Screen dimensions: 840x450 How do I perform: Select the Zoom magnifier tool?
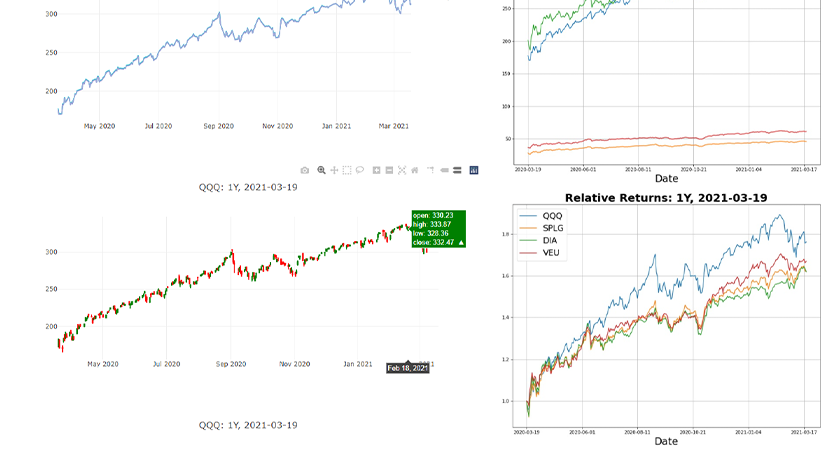pos(321,170)
